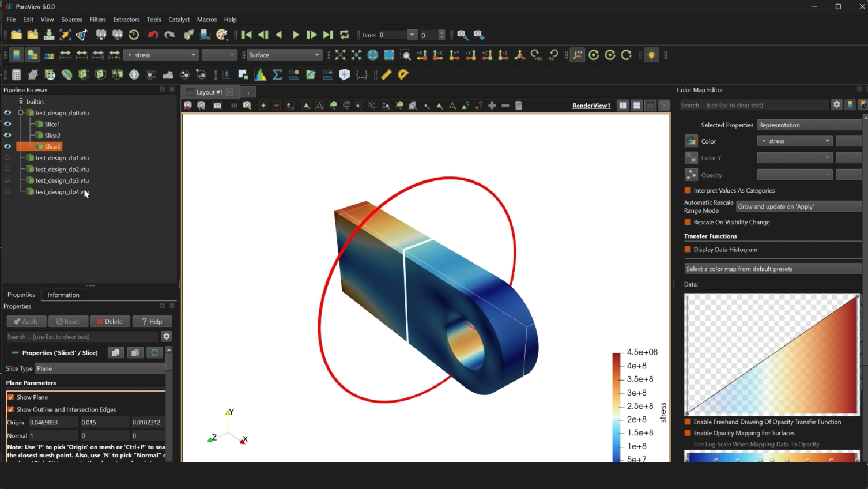Split the render view horizontally
Image resolution: width=868 pixels, height=489 pixels.
point(622,106)
